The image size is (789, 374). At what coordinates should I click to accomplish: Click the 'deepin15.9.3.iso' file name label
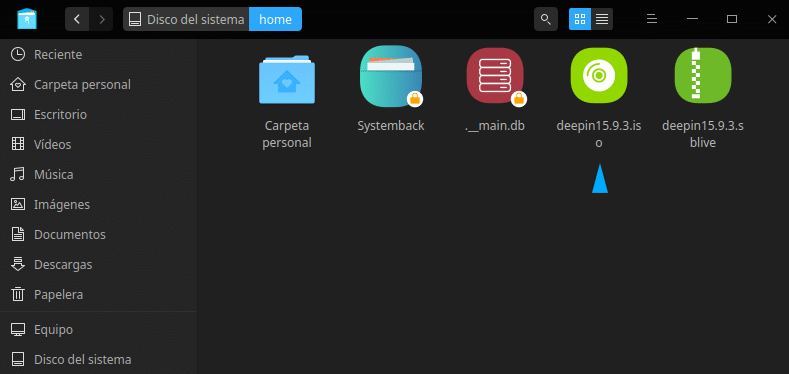click(599, 134)
